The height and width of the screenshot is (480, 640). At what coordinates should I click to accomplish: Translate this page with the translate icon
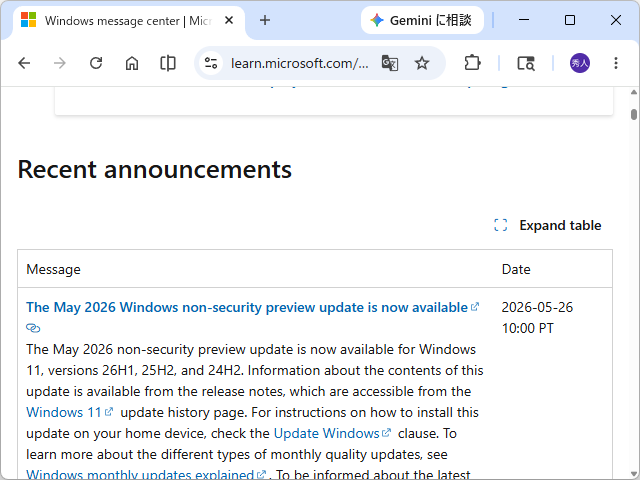(x=390, y=63)
